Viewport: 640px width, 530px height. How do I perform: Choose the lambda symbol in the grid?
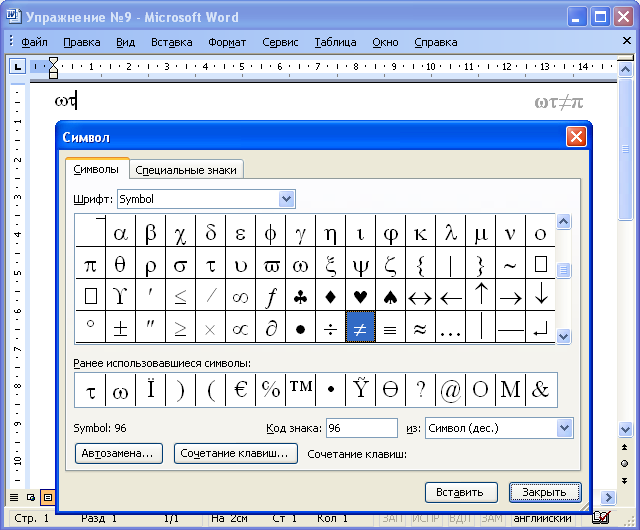pyautogui.click(x=451, y=232)
